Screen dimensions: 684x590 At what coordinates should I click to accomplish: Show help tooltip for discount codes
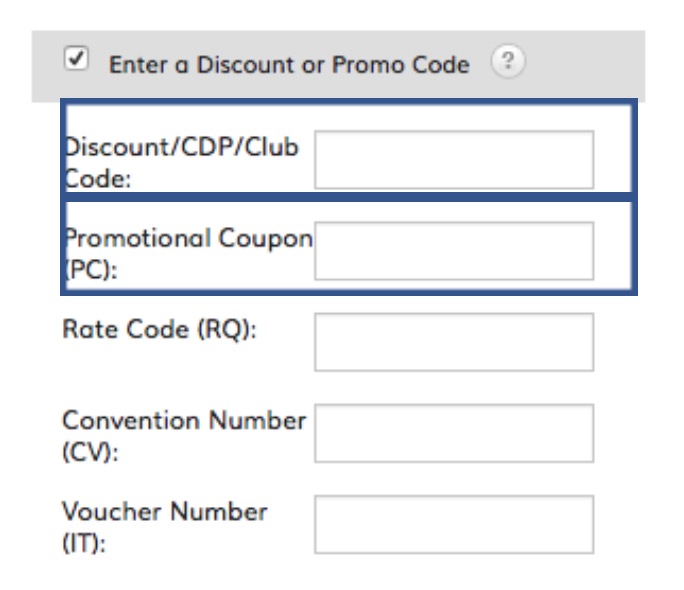coord(508,61)
